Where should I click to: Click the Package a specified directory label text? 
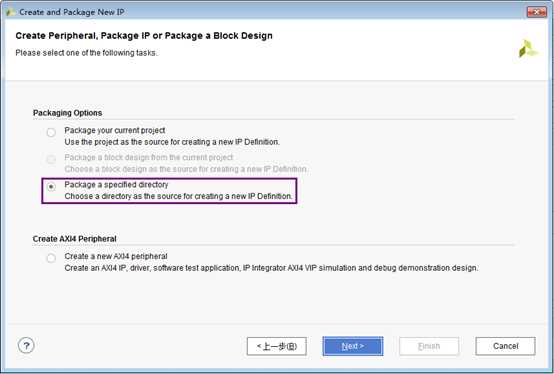coord(116,185)
